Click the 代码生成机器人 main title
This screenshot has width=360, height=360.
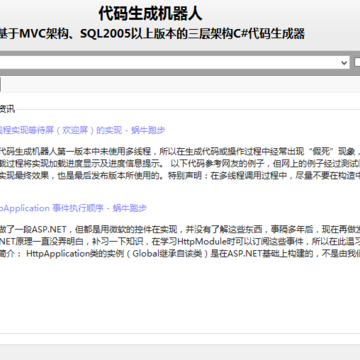coord(150,14)
